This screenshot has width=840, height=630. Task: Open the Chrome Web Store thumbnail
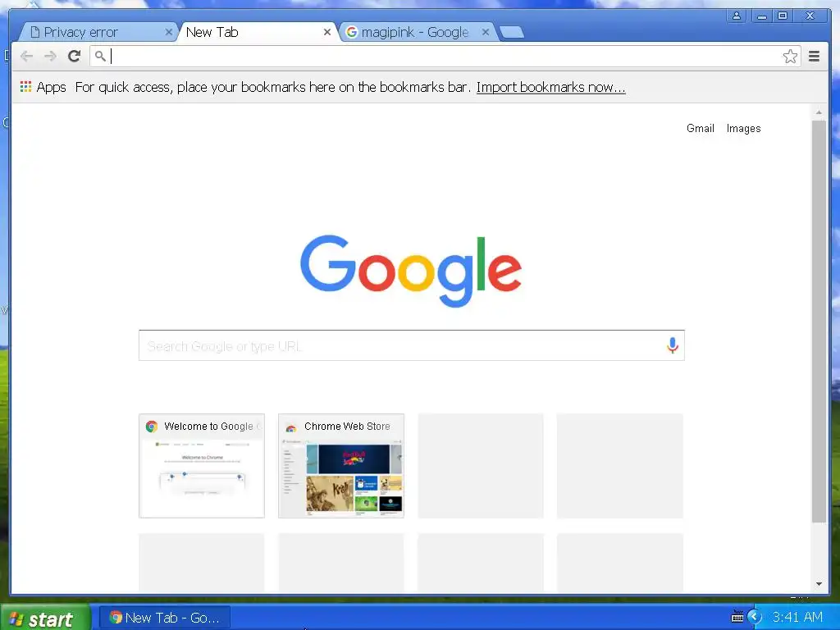[x=341, y=466]
